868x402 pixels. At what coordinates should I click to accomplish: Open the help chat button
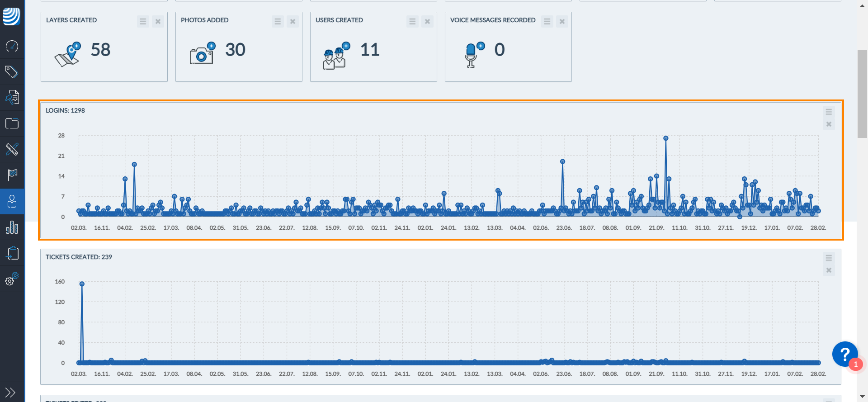pyautogui.click(x=844, y=354)
